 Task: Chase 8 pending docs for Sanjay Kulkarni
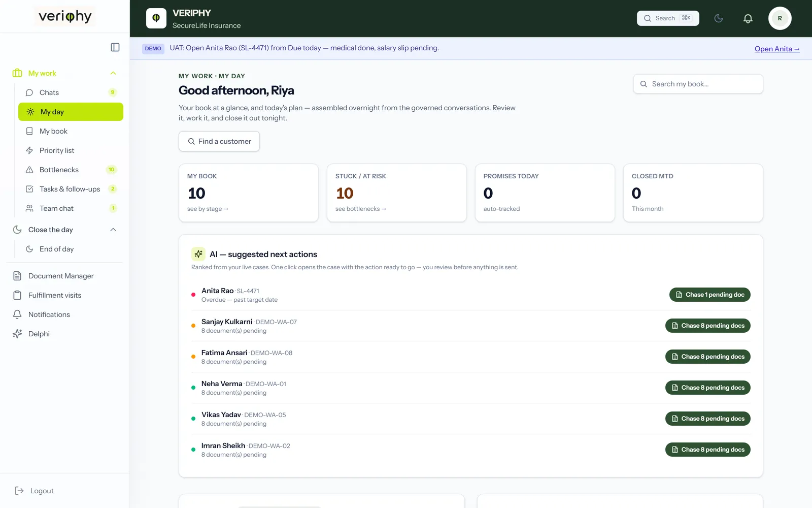pyautogui.click(x=708, y=326)
